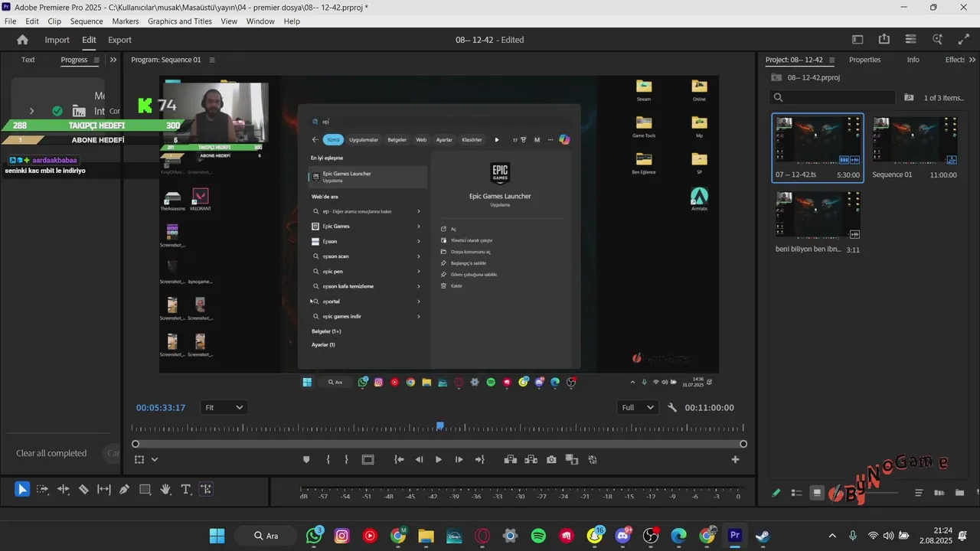Toggle proxies button in Program monitor

(593, 459)
